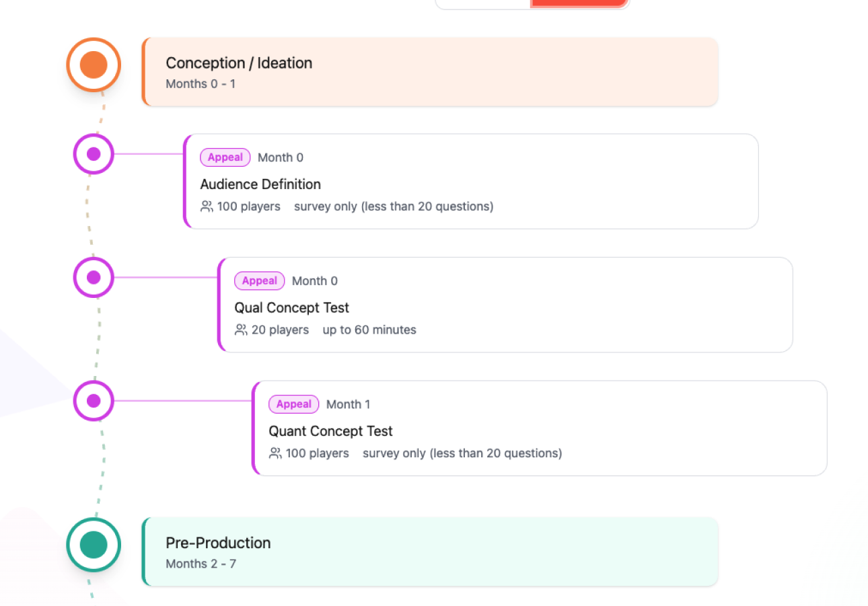The image size is (868, 606).
Task: Click the orange Conception / Ideation timeline node
Action: point(94,65)
